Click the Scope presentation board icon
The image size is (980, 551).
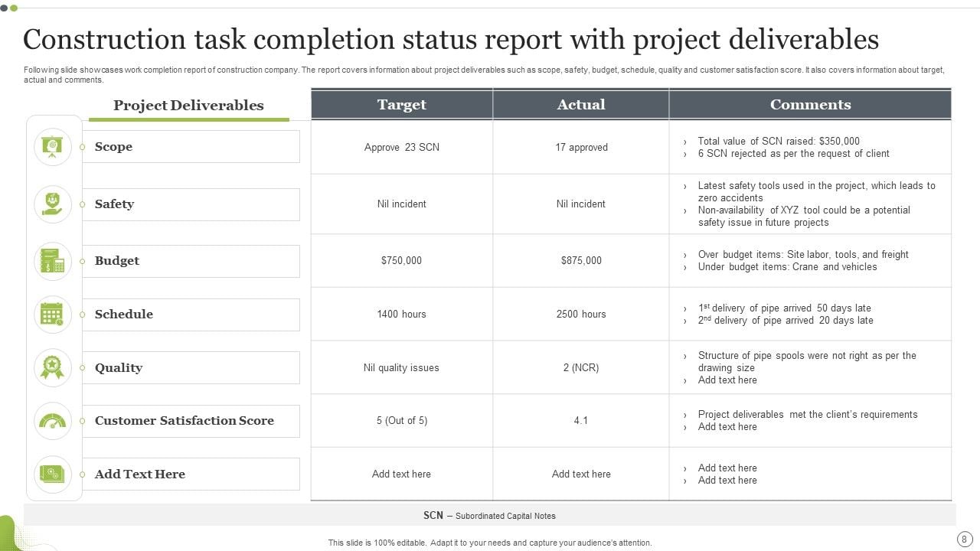coord(53,147)
